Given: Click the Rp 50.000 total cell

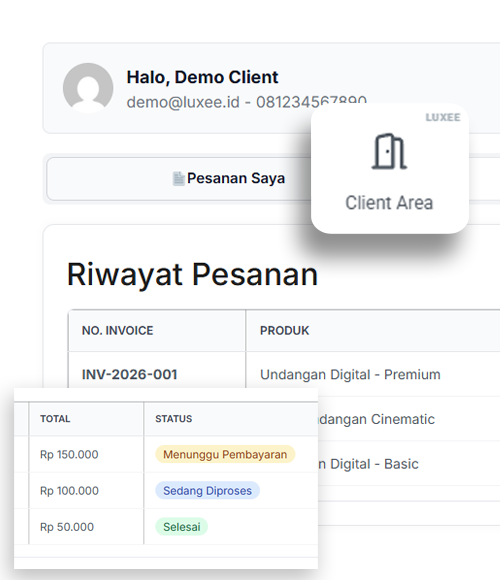Looking at the screenshot, I should tap(67, 527).
